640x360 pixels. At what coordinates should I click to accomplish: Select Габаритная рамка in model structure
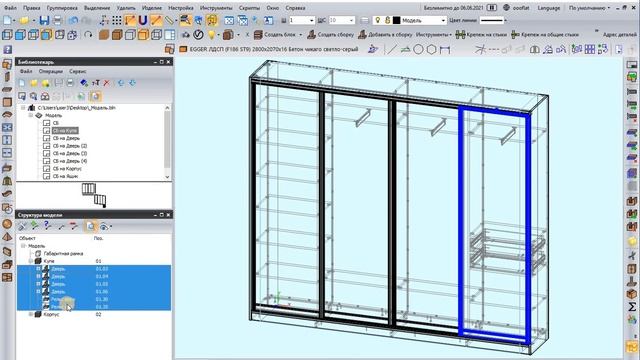point(63,253)
